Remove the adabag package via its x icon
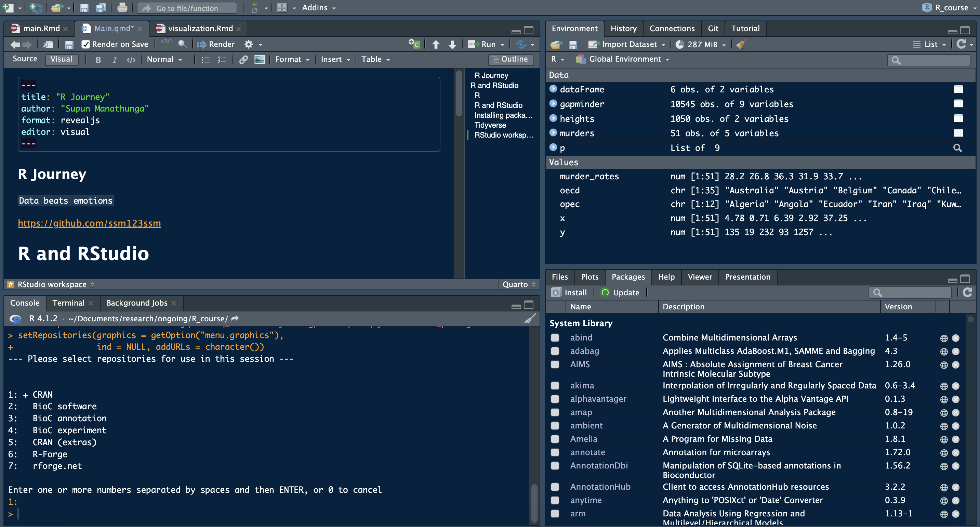Viewport: 980px width, 527px height. click(956, 351)
